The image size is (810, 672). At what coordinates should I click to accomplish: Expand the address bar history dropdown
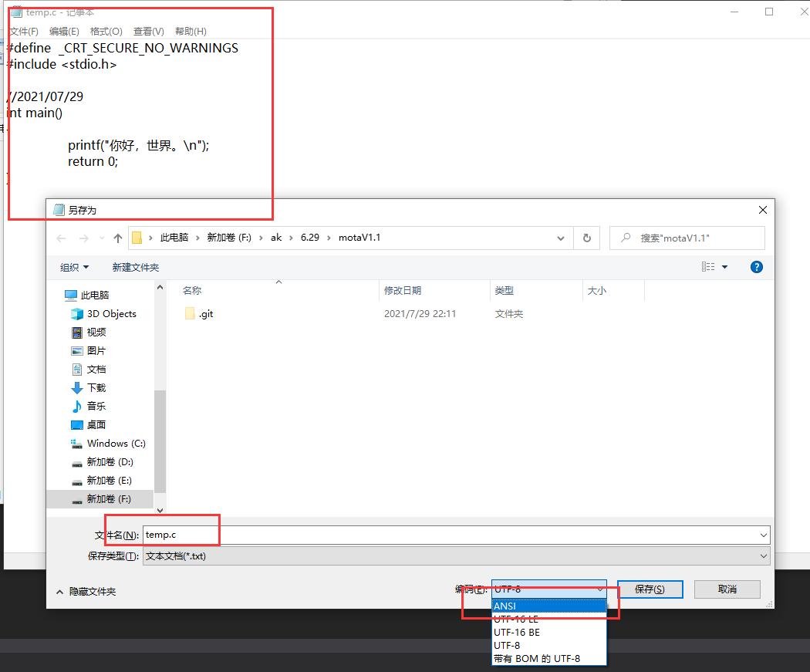561,238
